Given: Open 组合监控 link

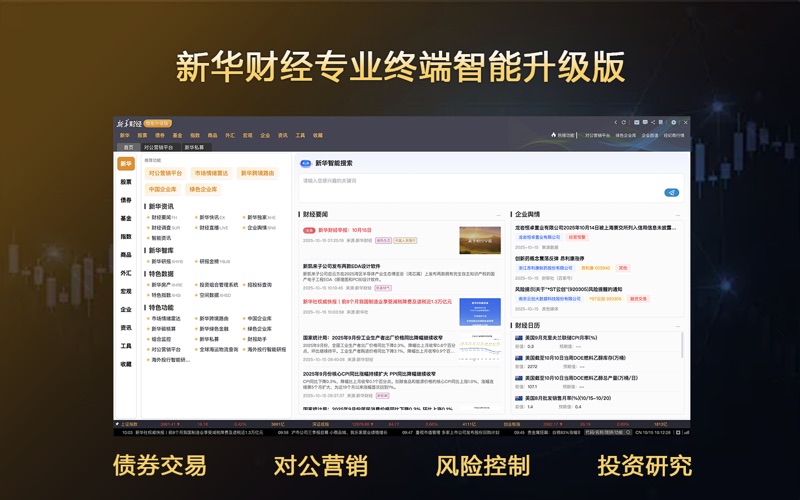Looking at the screenshot, I should pyautogui.click(x=161, y=339).
